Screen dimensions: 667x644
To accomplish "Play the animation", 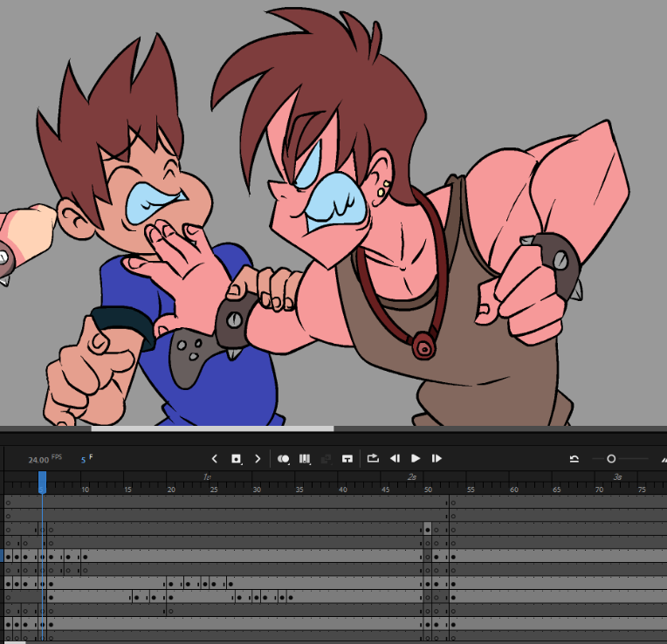I will (416, 458).
